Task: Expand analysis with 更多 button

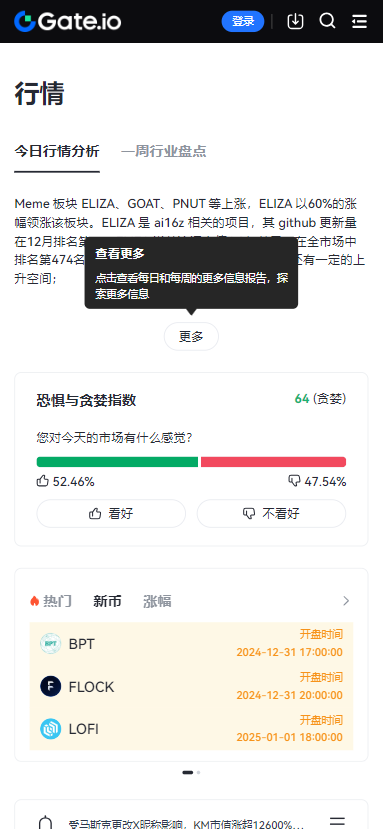Action: point(192,336)
